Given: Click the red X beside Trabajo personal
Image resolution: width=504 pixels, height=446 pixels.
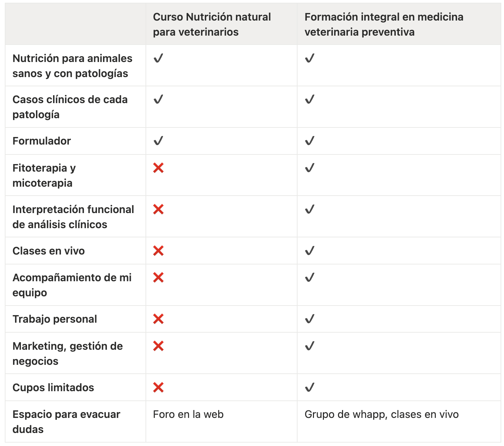Looking at the screenshot, I should [158, 319].
